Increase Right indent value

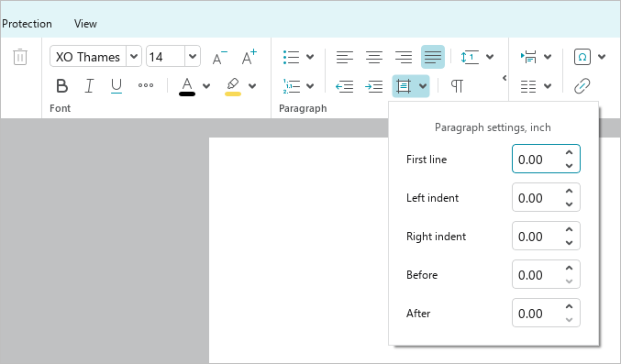point(569,229)
